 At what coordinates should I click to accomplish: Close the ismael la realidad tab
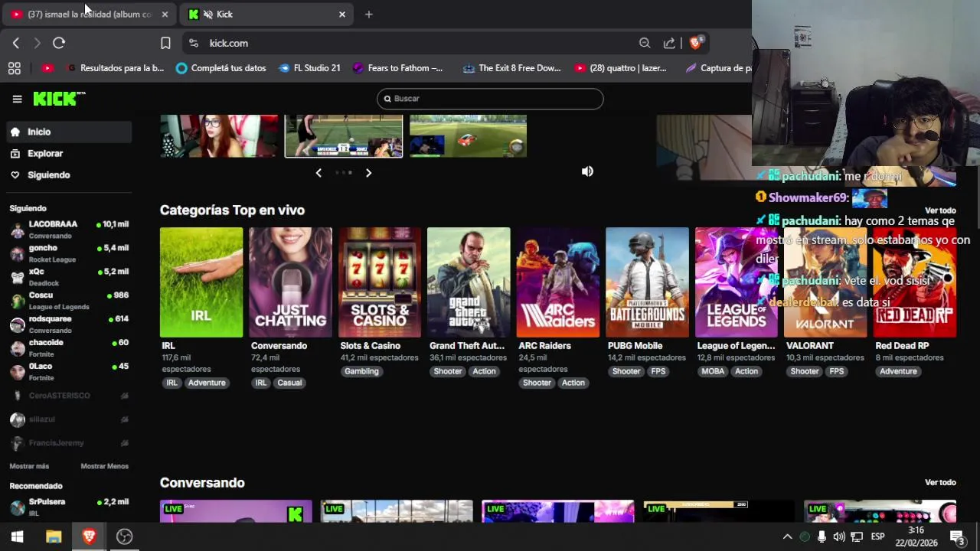[x=165, y=14]
